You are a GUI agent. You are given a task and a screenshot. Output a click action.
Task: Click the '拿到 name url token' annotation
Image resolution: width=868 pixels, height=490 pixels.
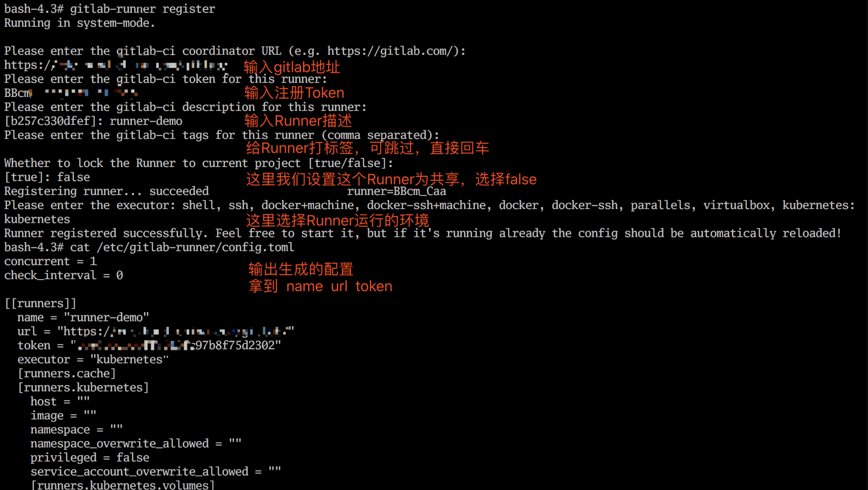pyautogui.click(x=320, y=286)
